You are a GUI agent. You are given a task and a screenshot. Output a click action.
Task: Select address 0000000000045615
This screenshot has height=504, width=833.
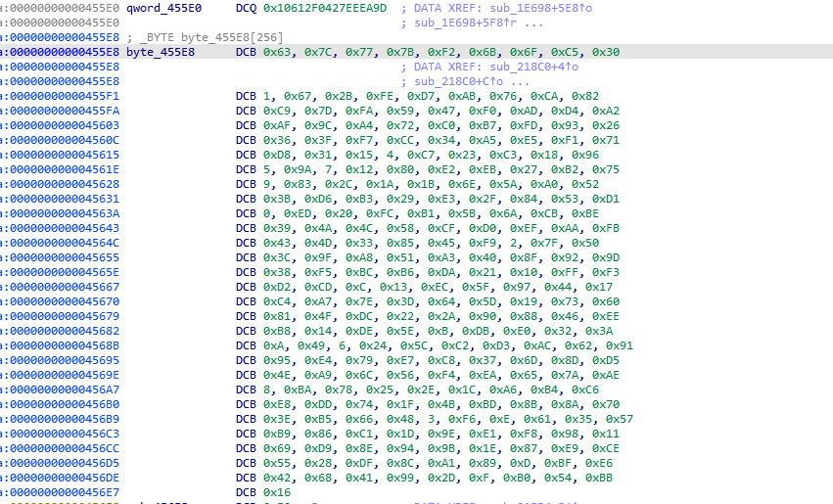pos(65,155)
